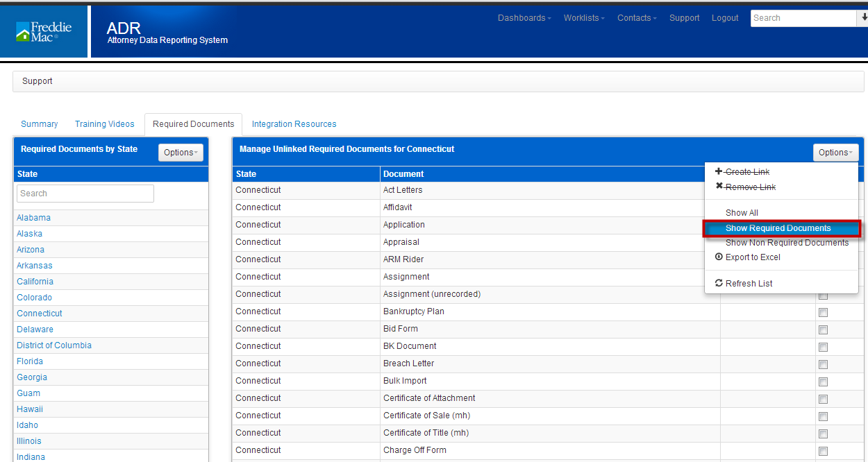Open the Training Videos tab

coord(105,124)
